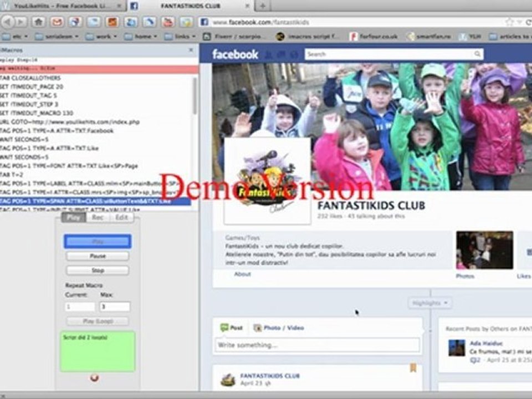Open Facebook messages icon
Screen dimensions: 532x399
[x=281, y=54]
